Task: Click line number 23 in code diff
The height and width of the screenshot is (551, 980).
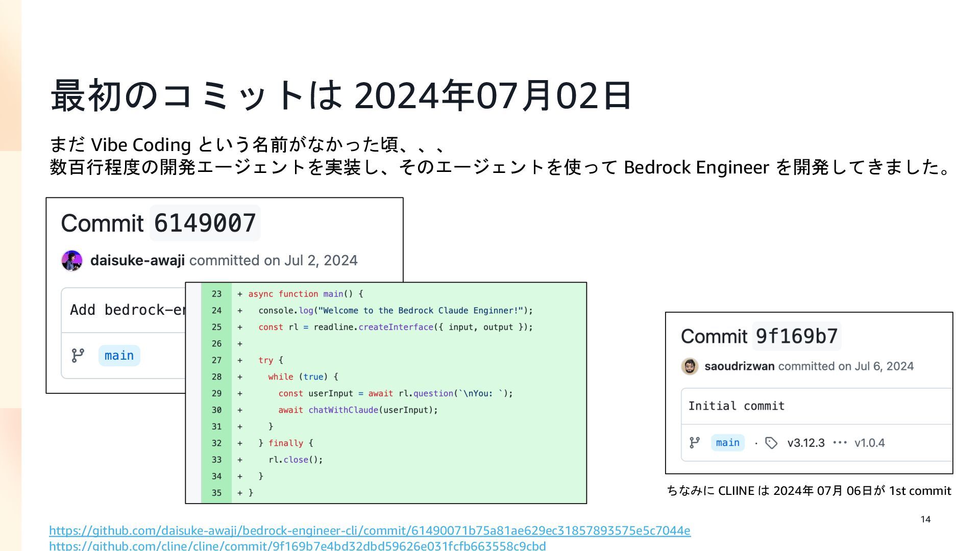Action: pos(216,294)
